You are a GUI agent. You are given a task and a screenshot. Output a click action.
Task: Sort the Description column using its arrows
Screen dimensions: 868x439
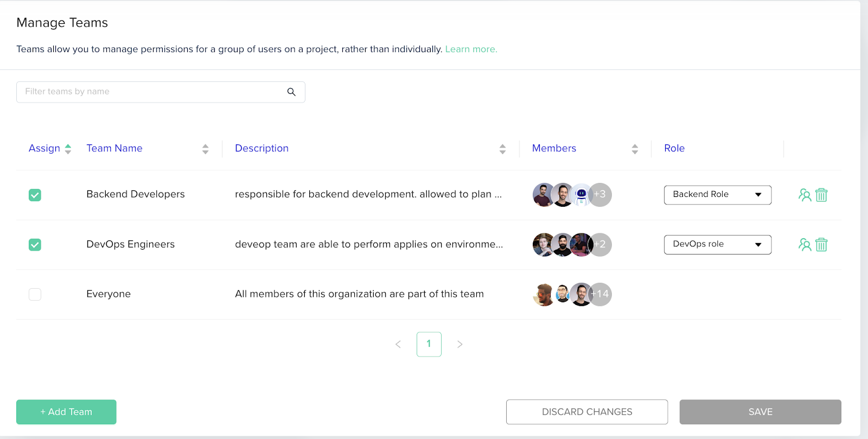click(502, 149)
